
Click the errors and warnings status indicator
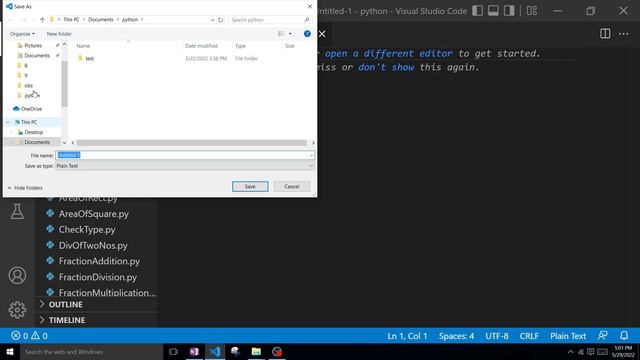click(x=29, y=336)
